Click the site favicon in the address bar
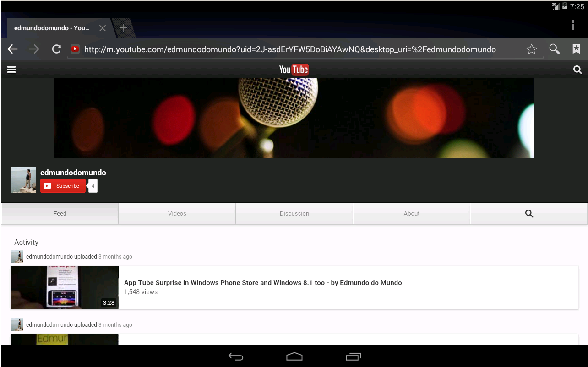 pos(75,49)
